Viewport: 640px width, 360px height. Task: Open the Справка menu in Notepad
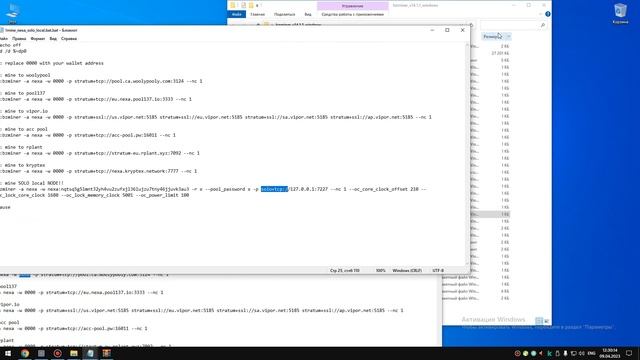(x=69, y=39)
